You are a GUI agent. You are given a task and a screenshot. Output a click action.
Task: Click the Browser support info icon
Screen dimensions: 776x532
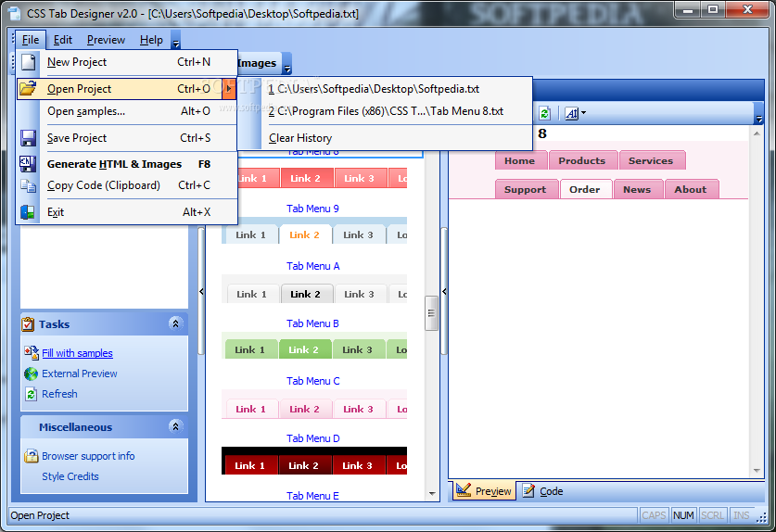[32, 456]
